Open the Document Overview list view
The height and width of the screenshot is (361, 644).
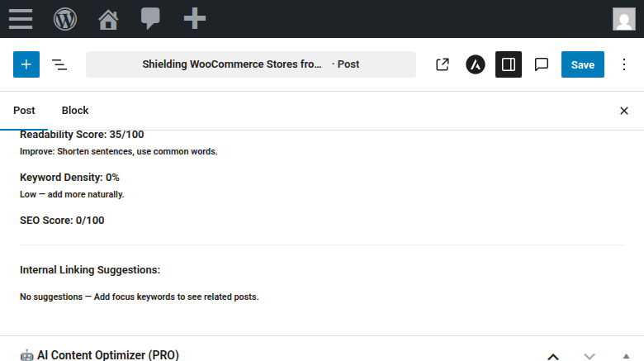[x=59, y=64]
